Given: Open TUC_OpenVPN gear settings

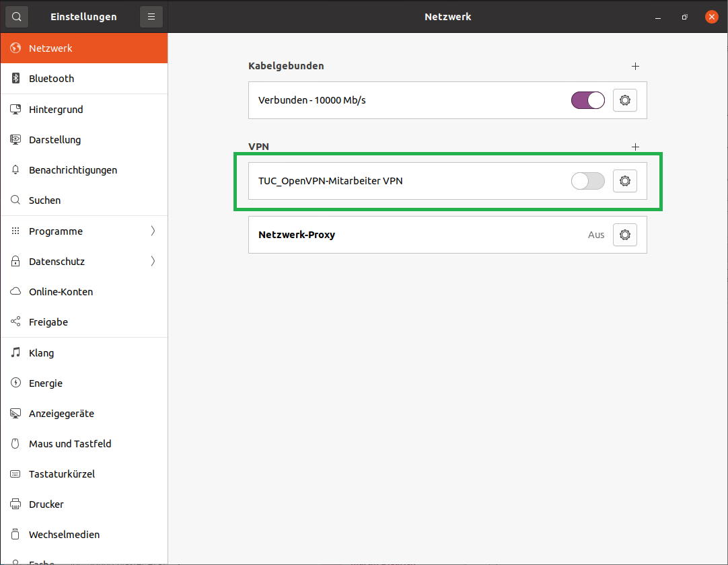Looking at the screenshot, I should pyautogui.click(x=624, y=181).
